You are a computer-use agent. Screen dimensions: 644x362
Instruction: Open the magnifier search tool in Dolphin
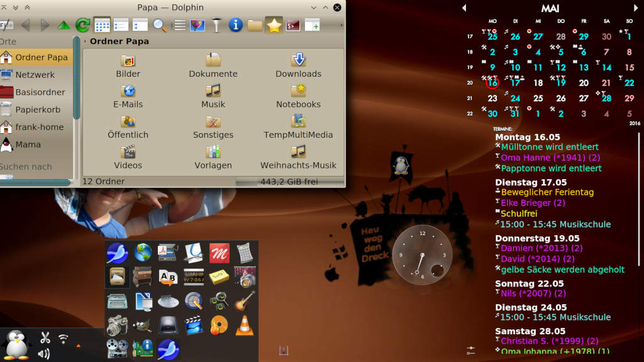[160, 25]
